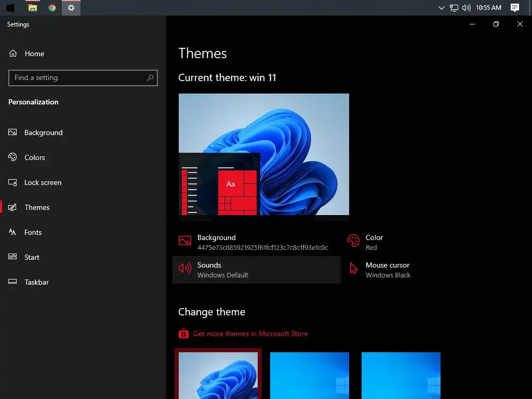Open the volume tray icon
Screen dimensions: 532x399
coord(467,7)
